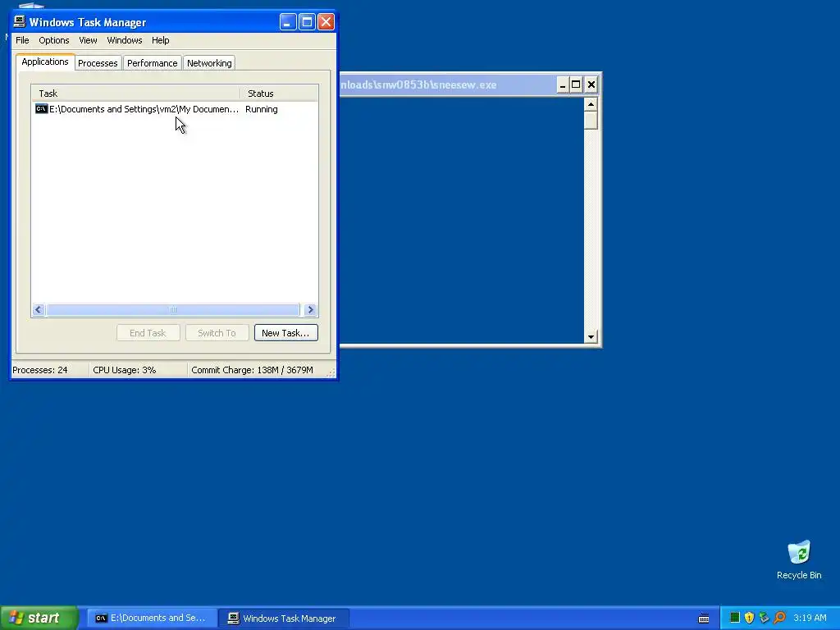Viewport: 840px width, 630px height.
Task: Minimize the sneesew.exe console window
Action: 562,84
